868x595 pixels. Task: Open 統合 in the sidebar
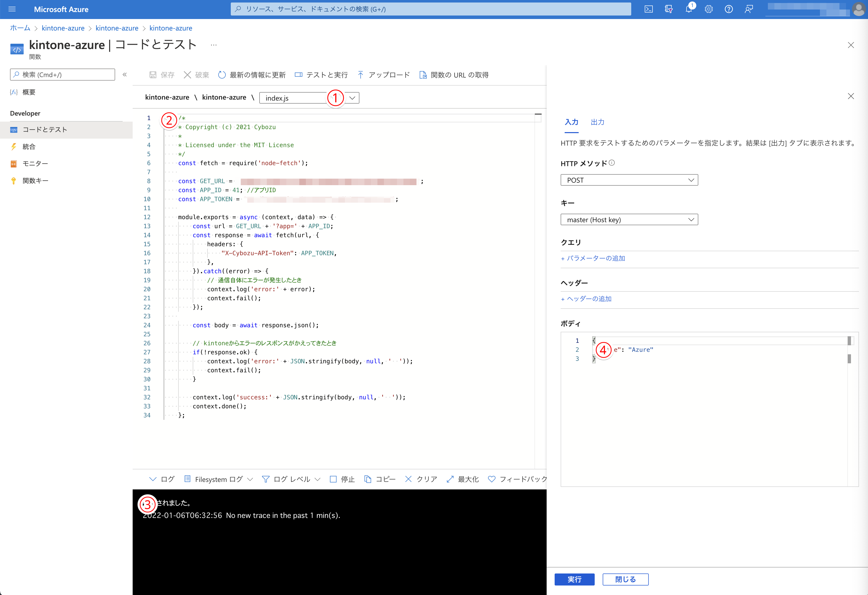click(x=29, y=147)
